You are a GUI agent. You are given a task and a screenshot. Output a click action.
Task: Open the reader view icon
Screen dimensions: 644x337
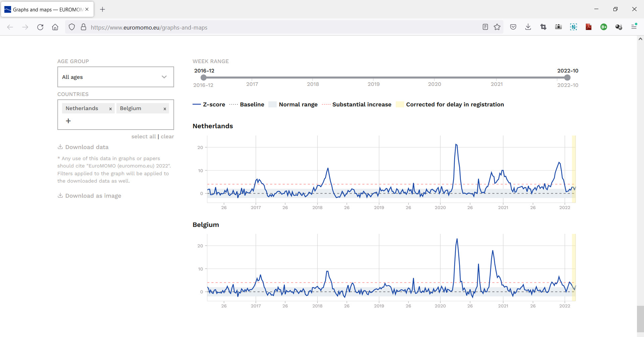pyautogui.click(x=485, y=27)
